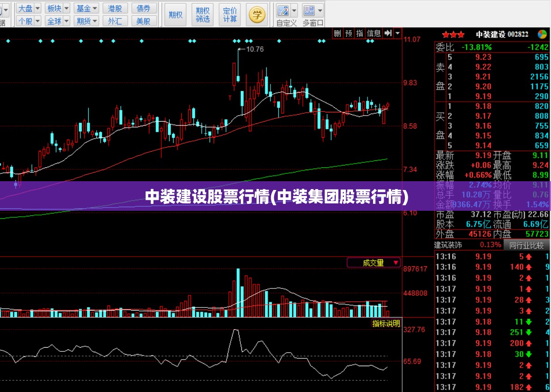
Task: Click the 开盘 value 9.11
Action: tap(540, 155)
